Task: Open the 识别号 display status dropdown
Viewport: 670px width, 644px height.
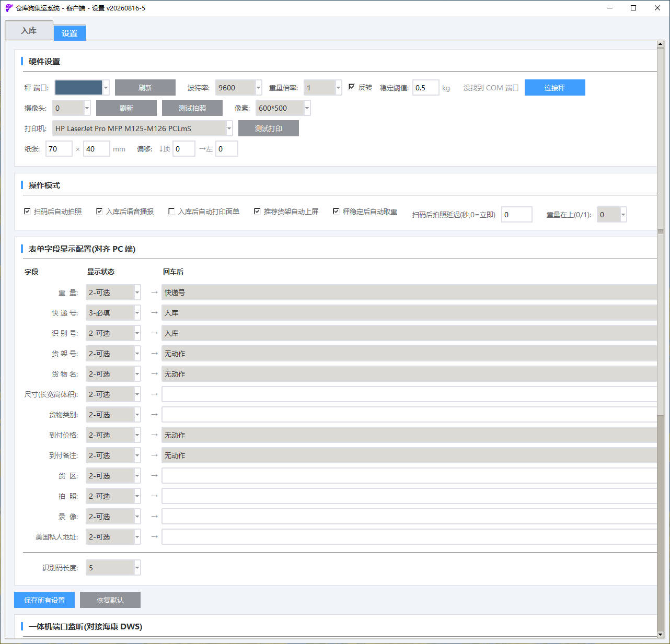Action: point(113,333)
